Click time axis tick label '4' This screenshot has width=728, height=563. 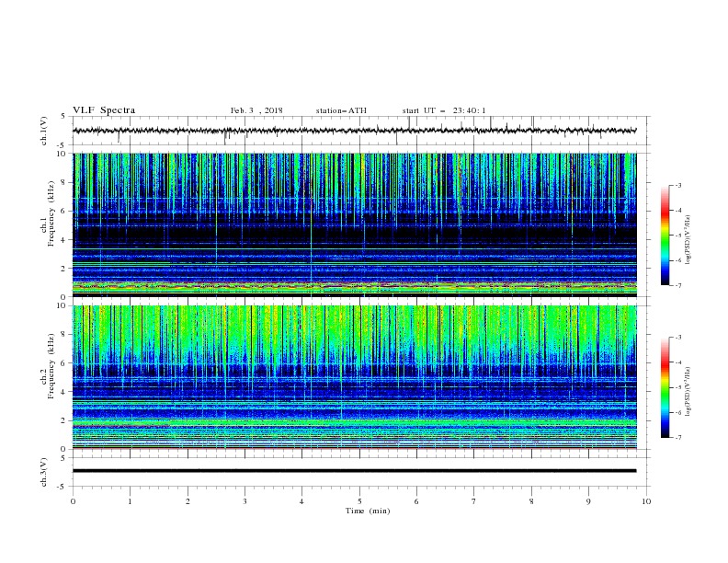(x=301, y=501)
